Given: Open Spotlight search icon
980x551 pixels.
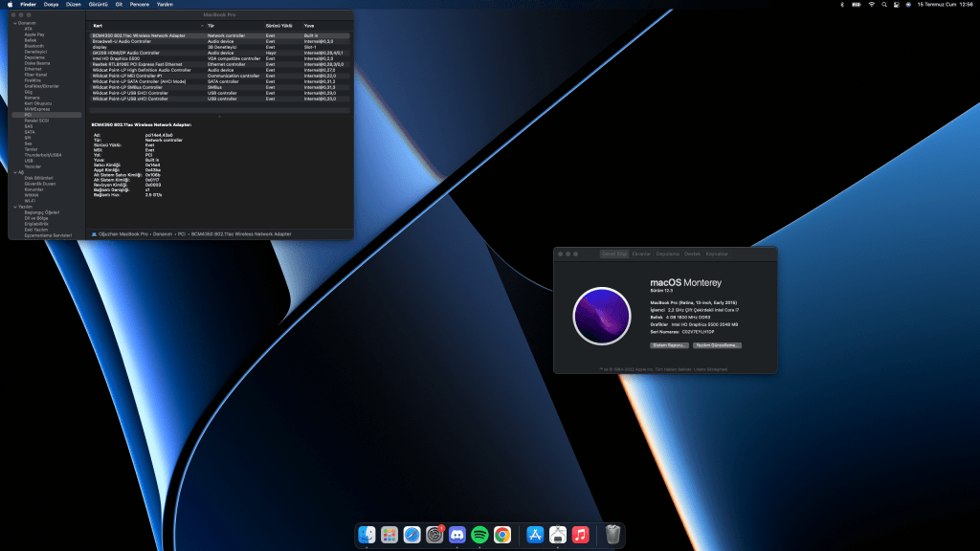Looking at the screenshot, I should 883,5.
